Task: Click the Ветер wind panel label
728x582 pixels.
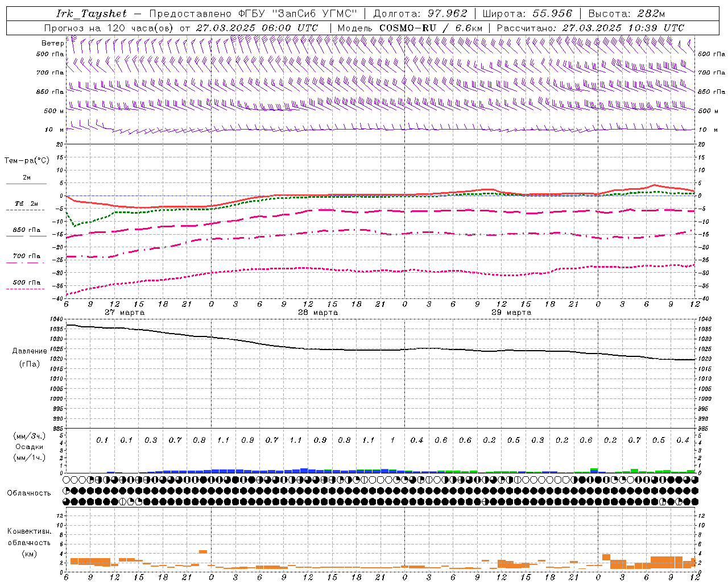Action: (52, 43)
